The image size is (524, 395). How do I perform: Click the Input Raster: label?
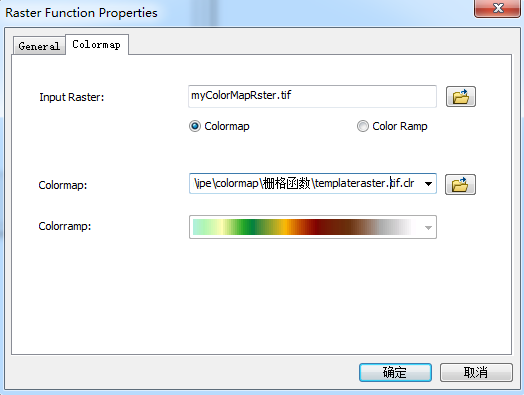tap(72, 97)
